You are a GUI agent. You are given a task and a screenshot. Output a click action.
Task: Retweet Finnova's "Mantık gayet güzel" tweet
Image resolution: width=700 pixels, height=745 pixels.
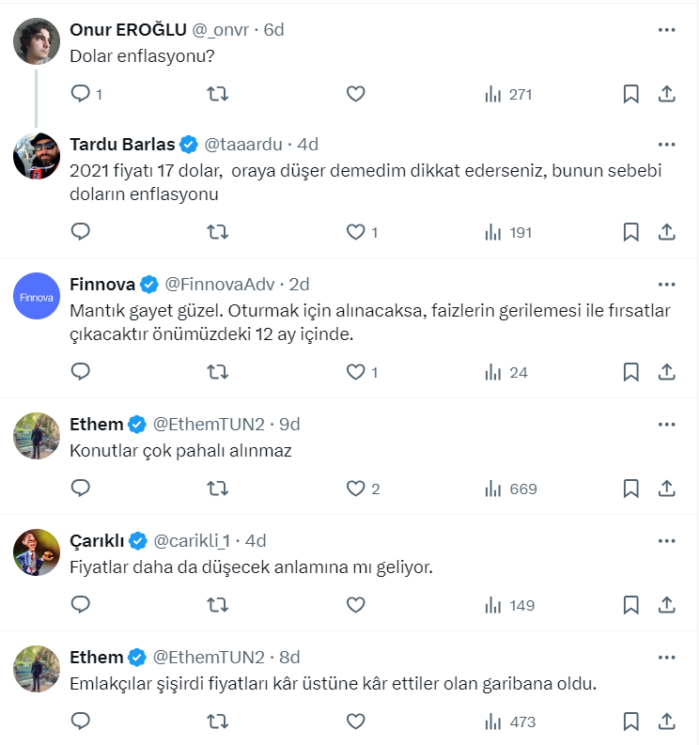pyautogui.click(x=217, y=372)
